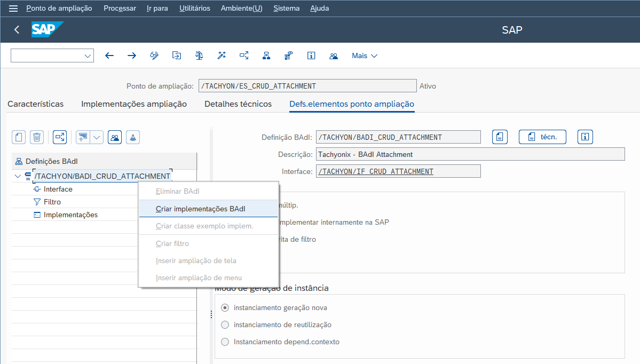This screenshot has height=364, width=640.
Task: Collapse the /TACHYON/BADI_CRUD_ATTACHMENT tree node
Action: pos(18,176)
